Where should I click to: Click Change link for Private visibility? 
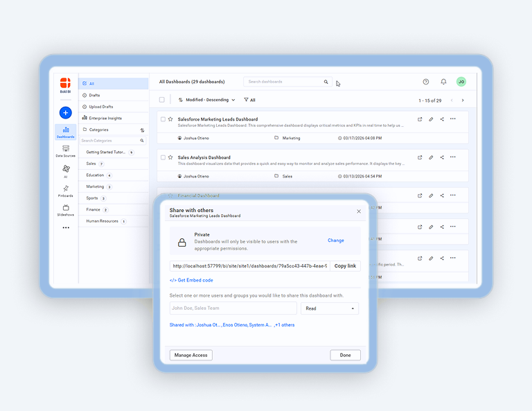point(335,241)
